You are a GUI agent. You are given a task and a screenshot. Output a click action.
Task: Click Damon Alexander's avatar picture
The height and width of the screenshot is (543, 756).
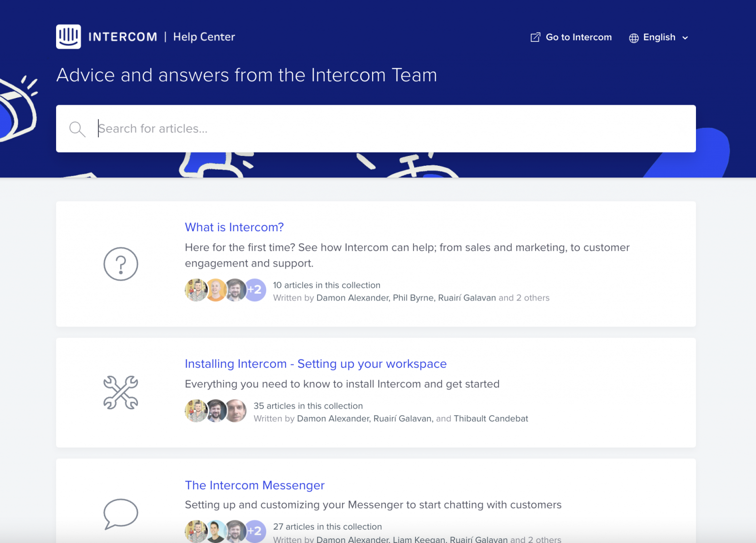click(196, 290)
